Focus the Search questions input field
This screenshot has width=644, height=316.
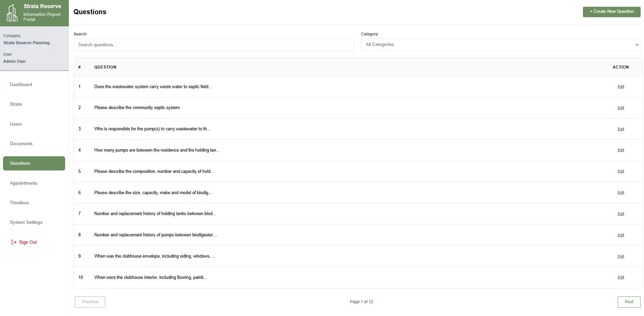point(214,45)
